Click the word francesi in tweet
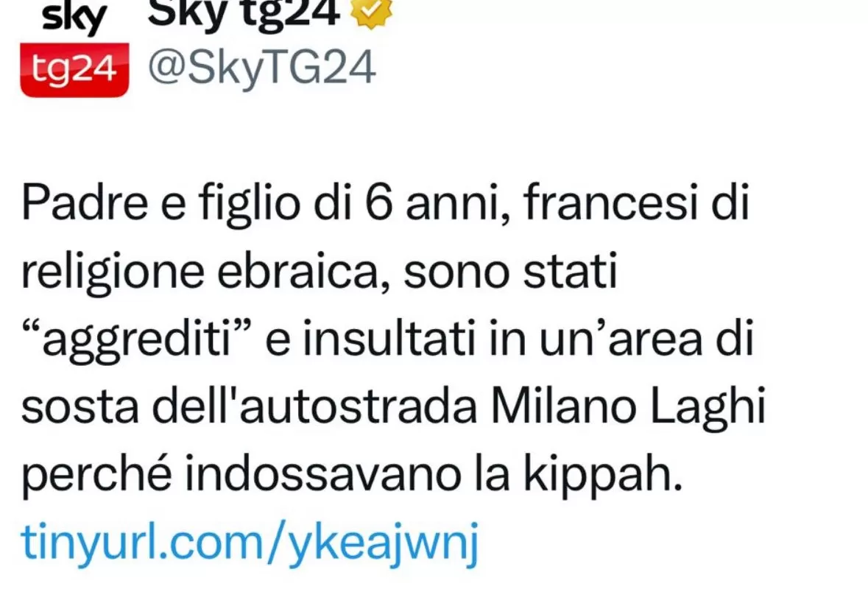868x589 pixels. tap(610, 202)
